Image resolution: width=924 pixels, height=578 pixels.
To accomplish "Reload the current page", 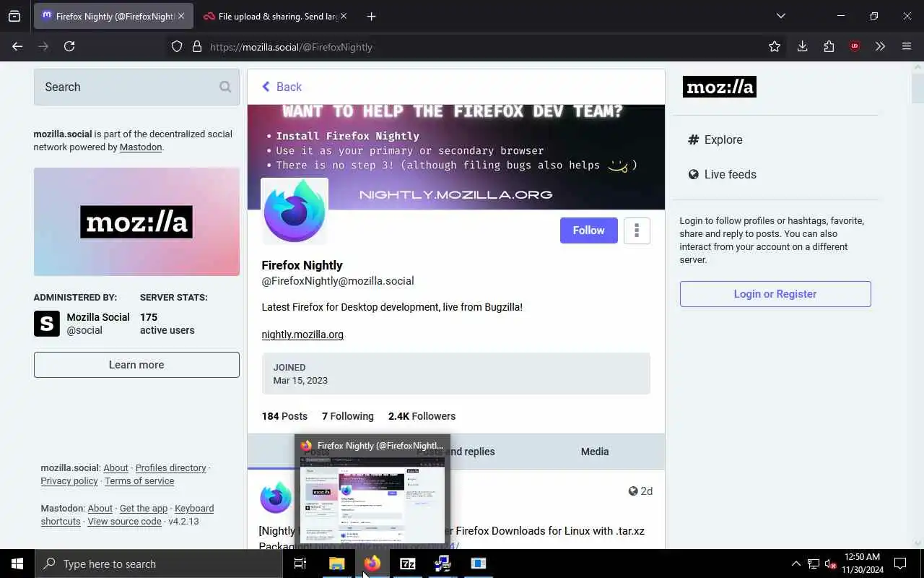I will [x=69, y=46].
